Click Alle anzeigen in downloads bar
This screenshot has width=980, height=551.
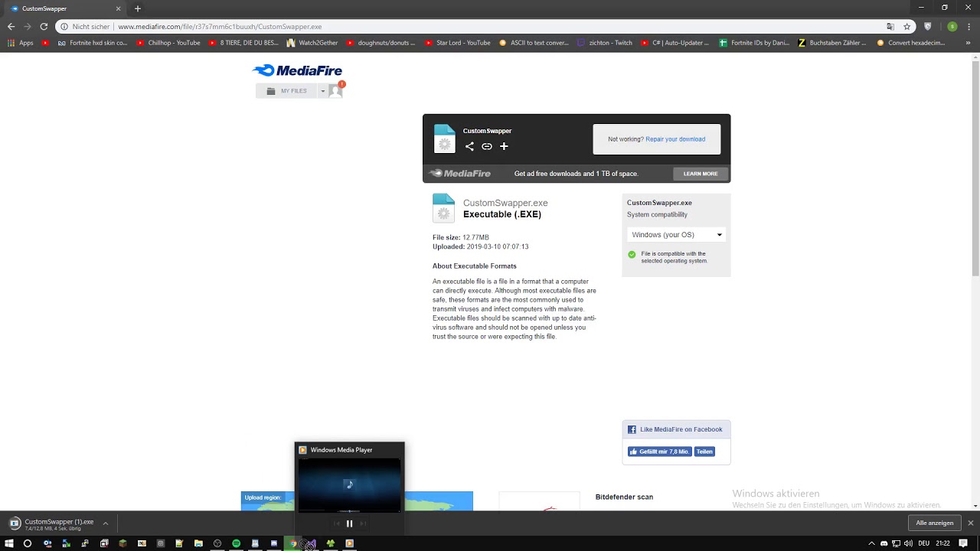pos(935,523)
